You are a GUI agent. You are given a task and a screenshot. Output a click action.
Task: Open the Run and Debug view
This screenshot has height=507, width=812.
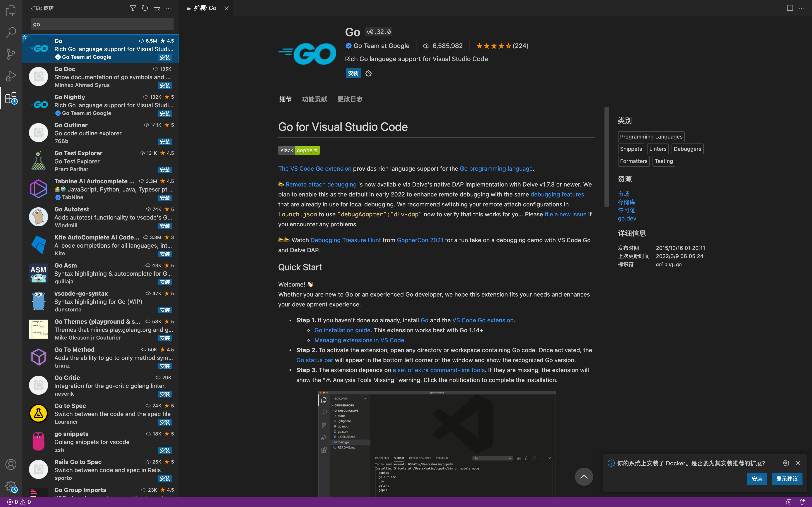pos(11,76)
